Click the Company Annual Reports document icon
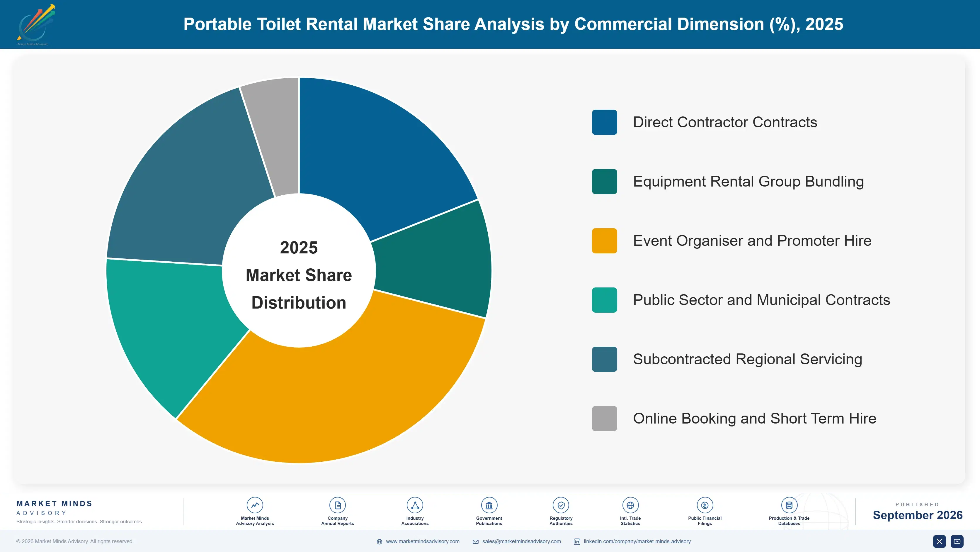 tap(337, 505)
